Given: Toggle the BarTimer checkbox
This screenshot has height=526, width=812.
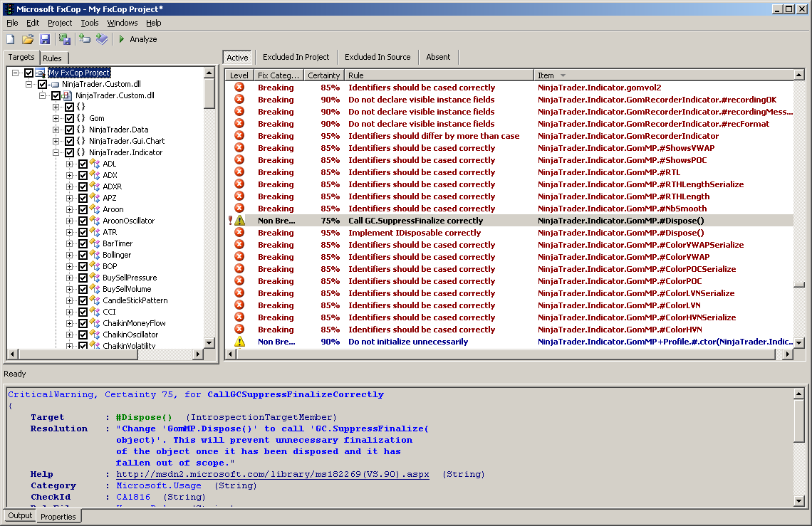Looking at the screenshot, I should [83, 244].
